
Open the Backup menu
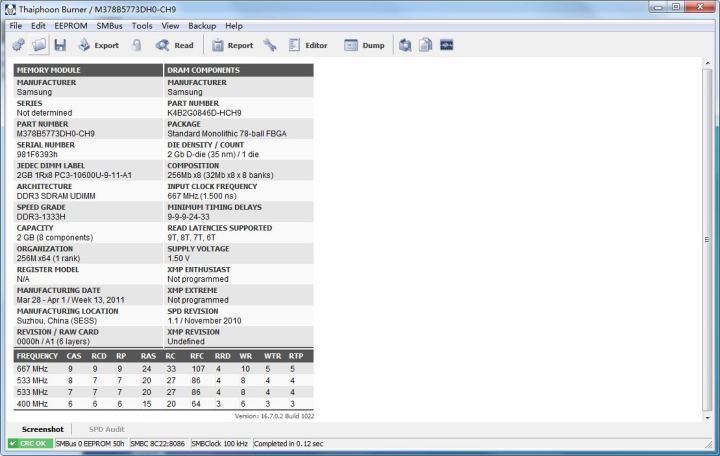[202, 26]
